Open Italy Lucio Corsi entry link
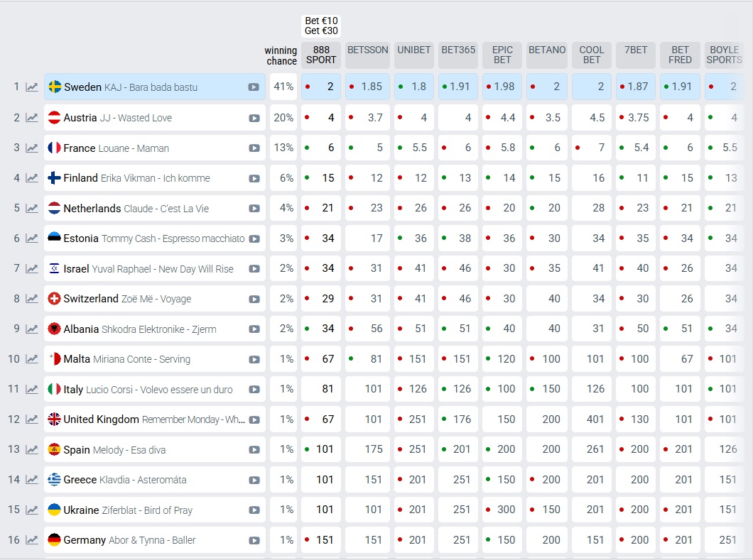Screen dimensions: 753x560 click(148, 390)
